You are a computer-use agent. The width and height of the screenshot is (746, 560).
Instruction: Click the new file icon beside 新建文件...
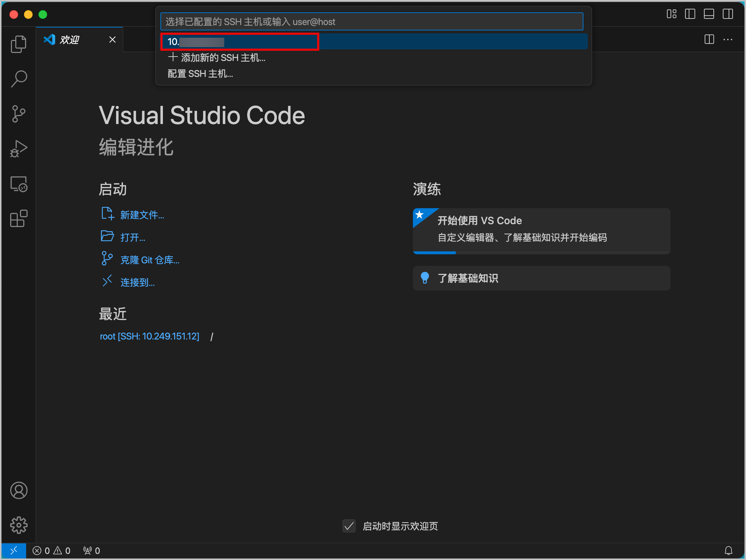(108, 214)
